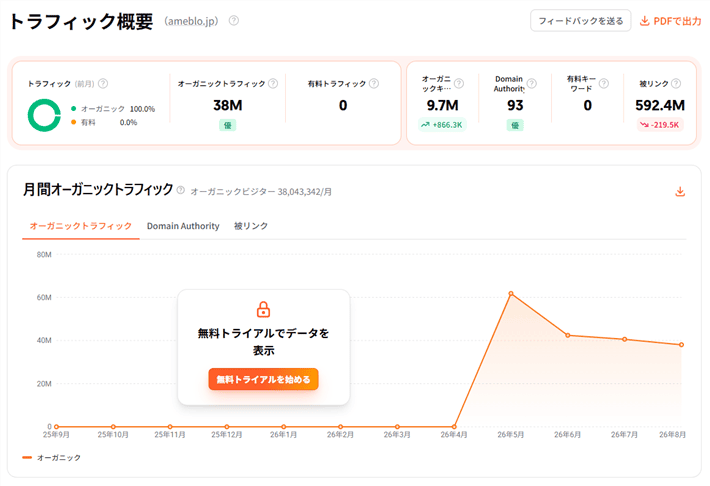This screenshot has width=710, height=486.
Task: Click the traffic donut chart
Action: 44,115
